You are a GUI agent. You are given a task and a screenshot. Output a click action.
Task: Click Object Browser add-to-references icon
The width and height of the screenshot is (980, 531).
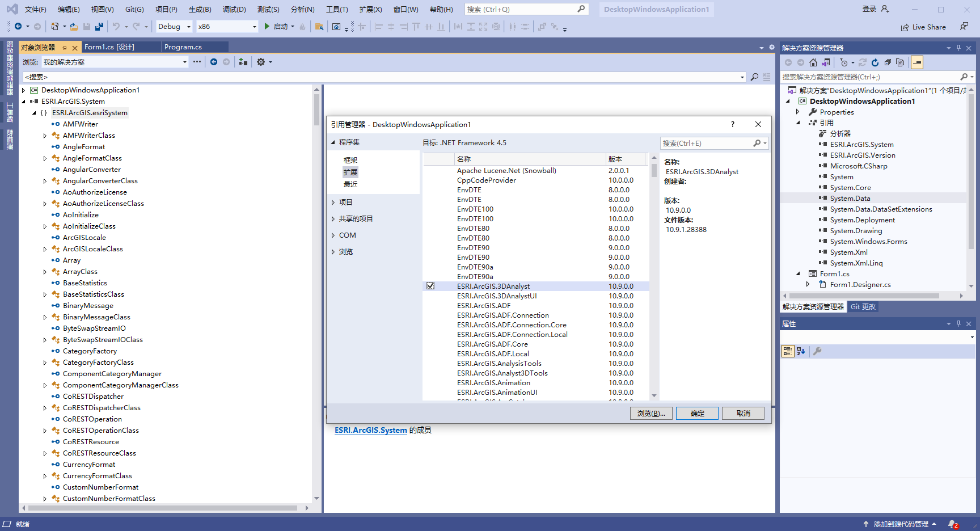pos(243,62)
